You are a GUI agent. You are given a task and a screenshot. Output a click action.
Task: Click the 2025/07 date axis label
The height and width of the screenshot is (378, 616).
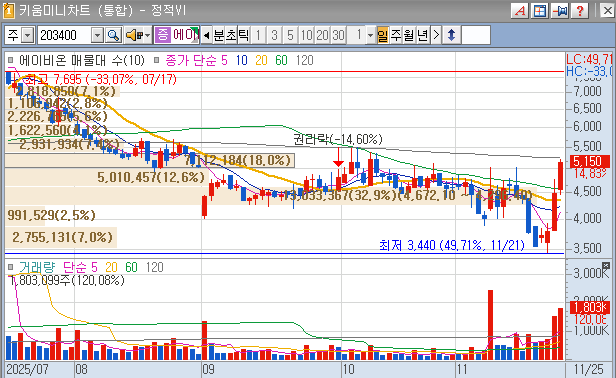click(x=27, y=369)
